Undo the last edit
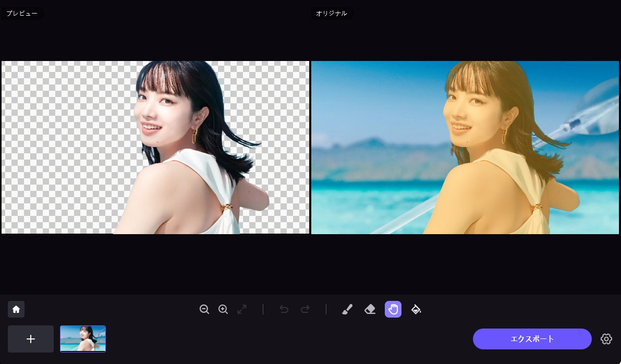 tap(284, 309)
